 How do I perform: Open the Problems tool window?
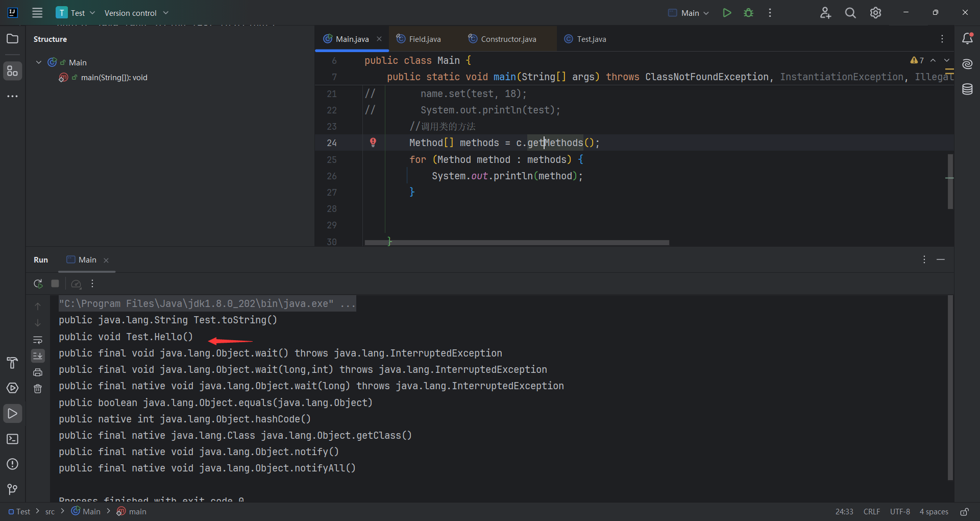coord(13,464)
